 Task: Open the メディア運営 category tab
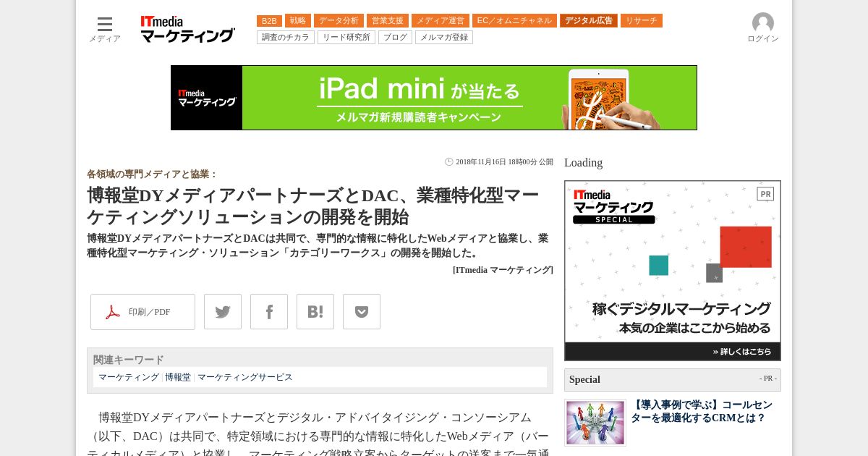coord(441,21)
